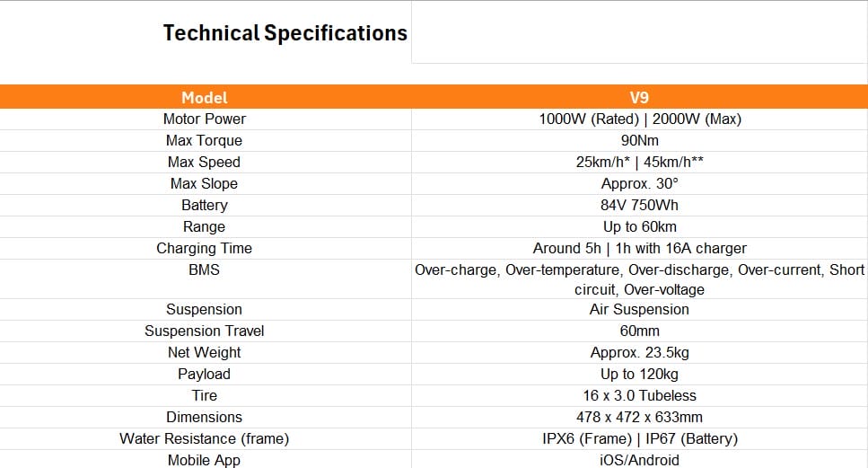Click the Max Torque label cell
This screenshot has width=868, height=468.
click(205, 140)
